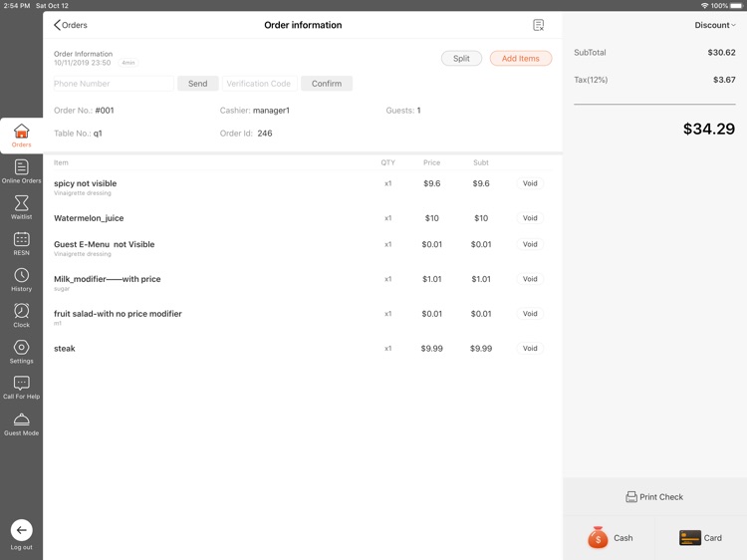Click the Send button
The width and height of the screenshot is (747, 560).
coord(198,84)
